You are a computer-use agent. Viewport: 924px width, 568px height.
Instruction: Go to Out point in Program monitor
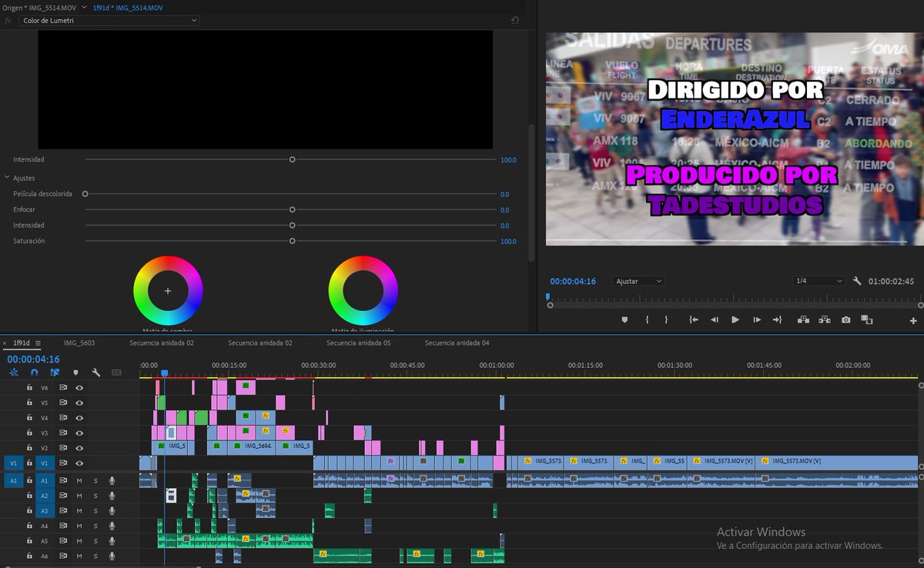[777, 319]
